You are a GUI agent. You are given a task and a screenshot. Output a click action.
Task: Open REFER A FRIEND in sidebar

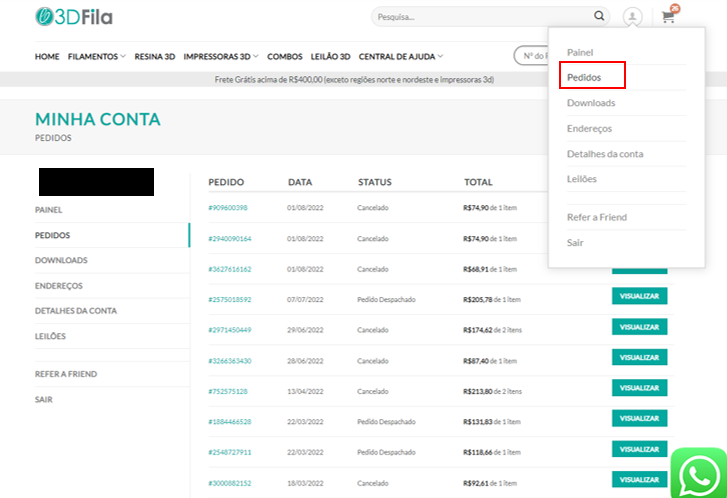point(66,374)
